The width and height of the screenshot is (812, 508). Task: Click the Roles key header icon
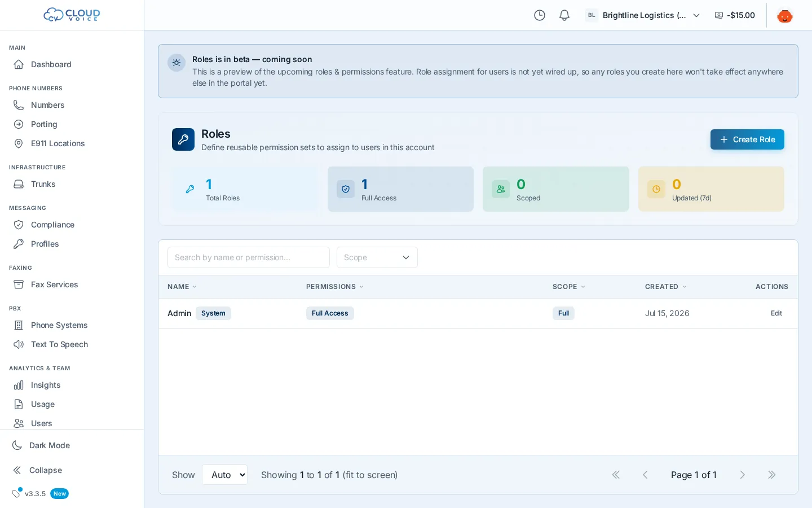183,139
